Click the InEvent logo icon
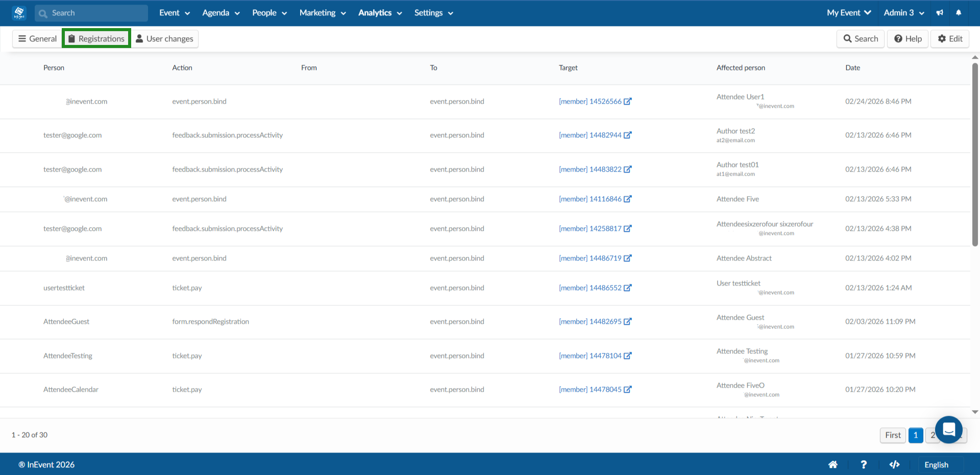 pos(19,13)
